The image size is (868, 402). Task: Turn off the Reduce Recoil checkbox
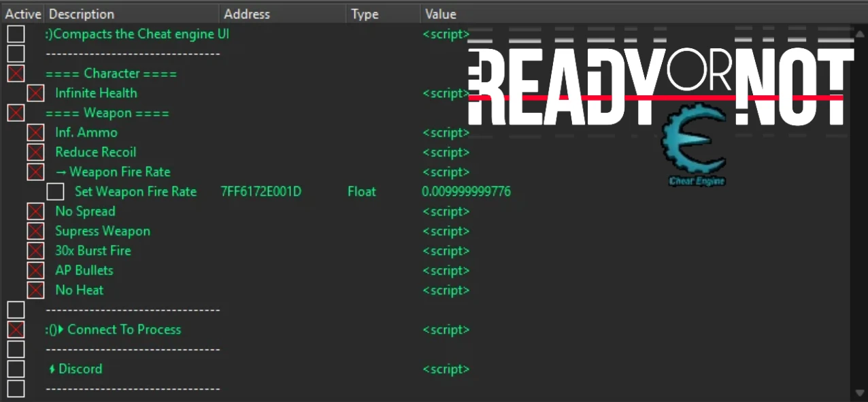pos(35,152)
